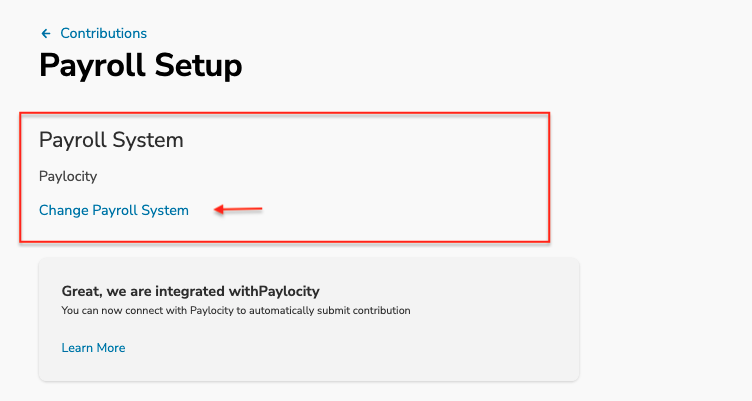Screen dimensions: 752x401
Task: Click the Paylocity provider name under Payroll System
Action: (68, 177)
